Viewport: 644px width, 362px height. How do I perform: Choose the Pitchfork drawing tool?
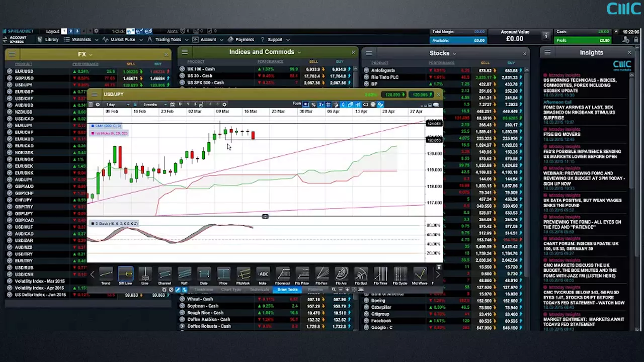[x=243, y=276]
